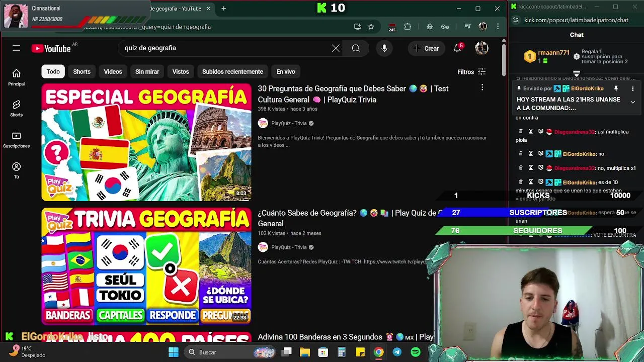This screenshot has height=362, width=644.
Task: Open more options for the 30 Preguntas video
Action: pos(482,87)
